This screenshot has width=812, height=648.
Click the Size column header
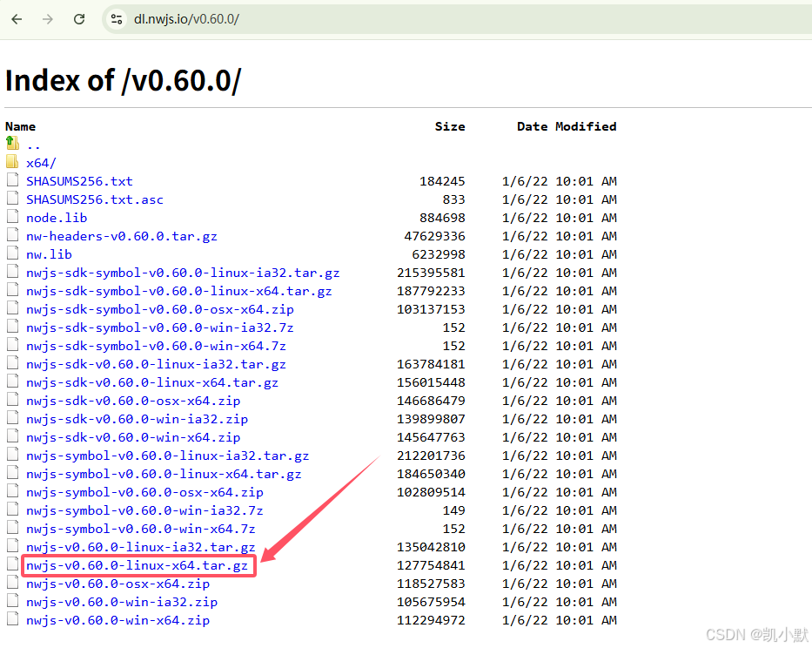(450, 126)
